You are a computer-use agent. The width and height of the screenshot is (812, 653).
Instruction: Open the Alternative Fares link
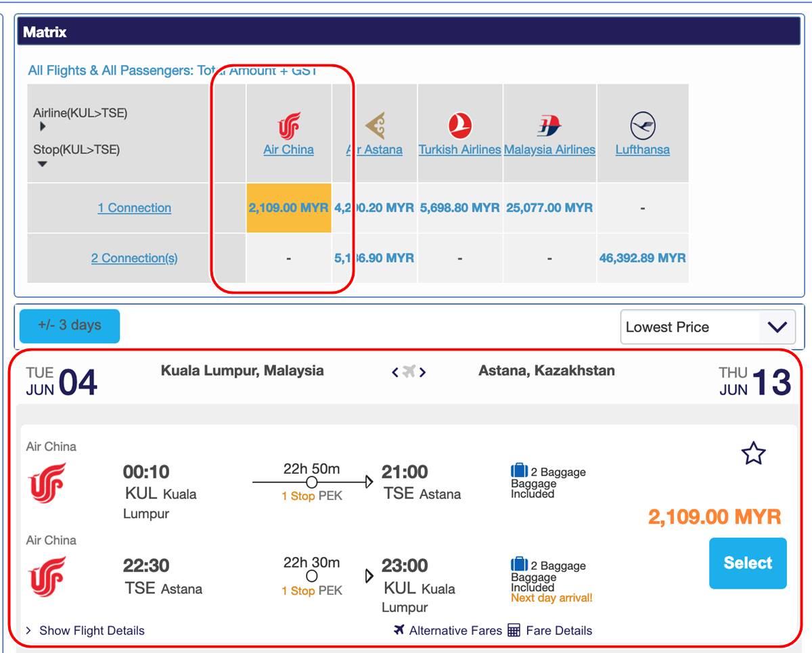[x=456, y=631]
